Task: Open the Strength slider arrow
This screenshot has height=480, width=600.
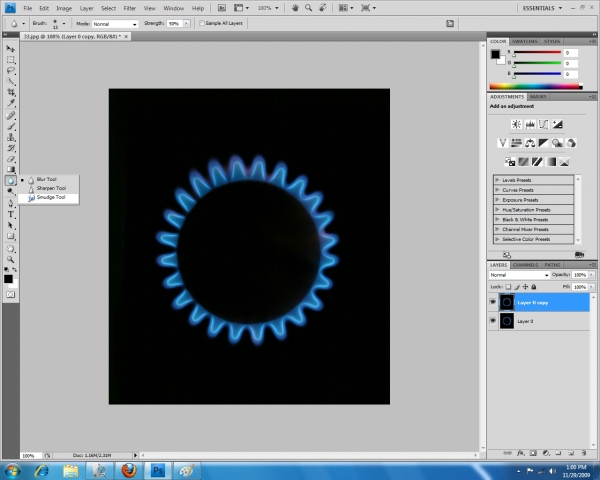Action: coord(187,23)
